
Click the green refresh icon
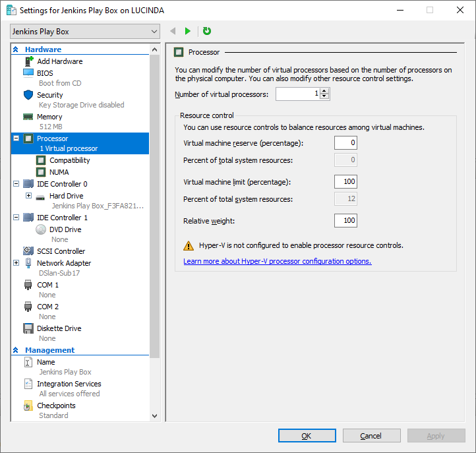(207, 31)
